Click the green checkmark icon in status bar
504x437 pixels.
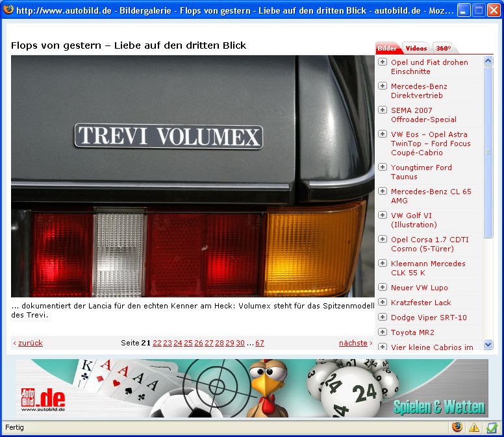[x=492, y=427]
